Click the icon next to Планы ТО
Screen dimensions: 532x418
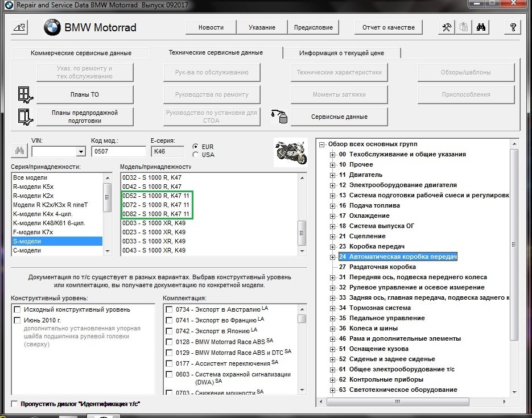[x=24, y=94]
